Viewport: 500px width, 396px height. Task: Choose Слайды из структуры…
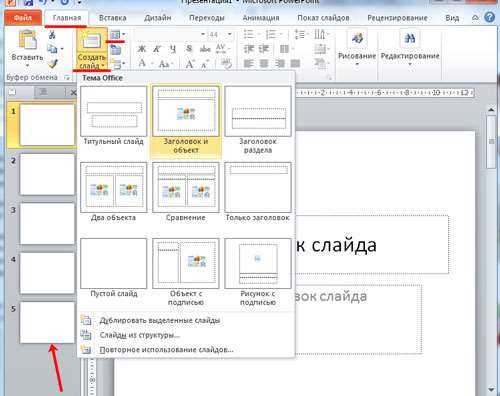coord(186,335)
